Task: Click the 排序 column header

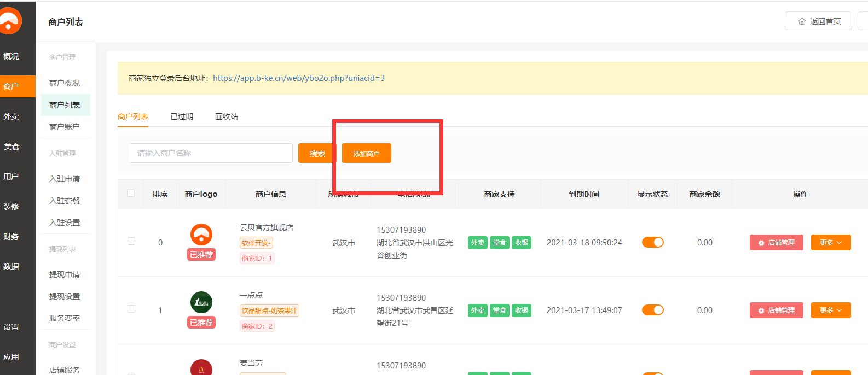Action: coord(160,194)
